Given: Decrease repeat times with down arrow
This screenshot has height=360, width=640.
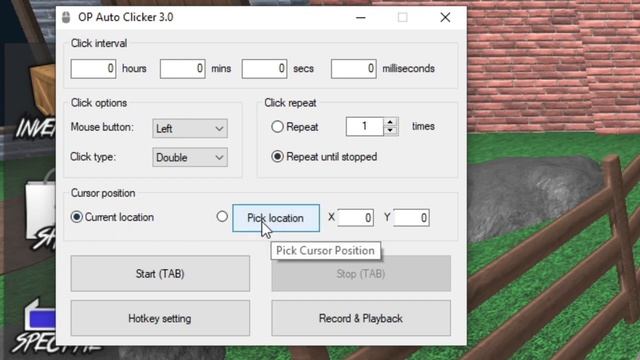Looking at the screenshot, I should 391,131.
